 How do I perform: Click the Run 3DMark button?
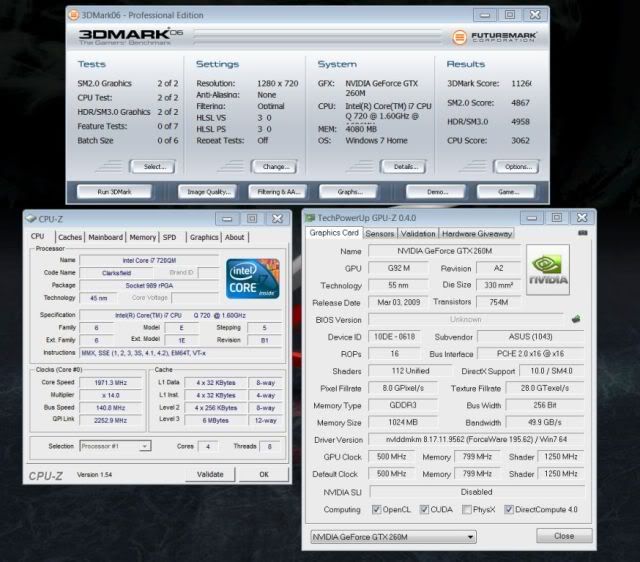pos(114,191)
